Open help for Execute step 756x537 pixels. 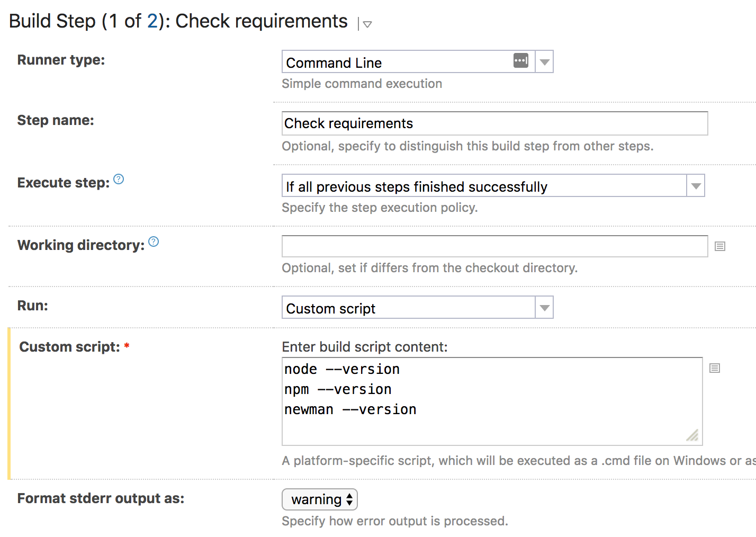(x=119, y=180)
